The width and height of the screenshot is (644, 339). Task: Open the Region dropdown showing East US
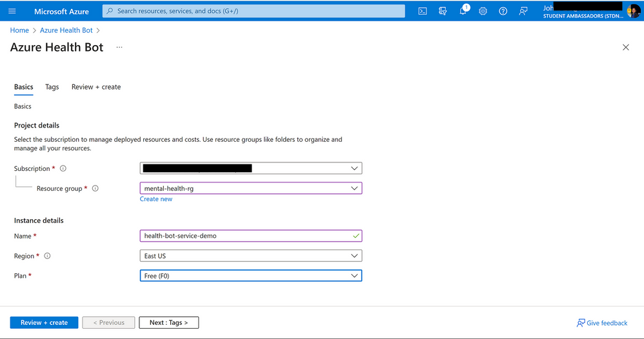click(x=251, y=256)
